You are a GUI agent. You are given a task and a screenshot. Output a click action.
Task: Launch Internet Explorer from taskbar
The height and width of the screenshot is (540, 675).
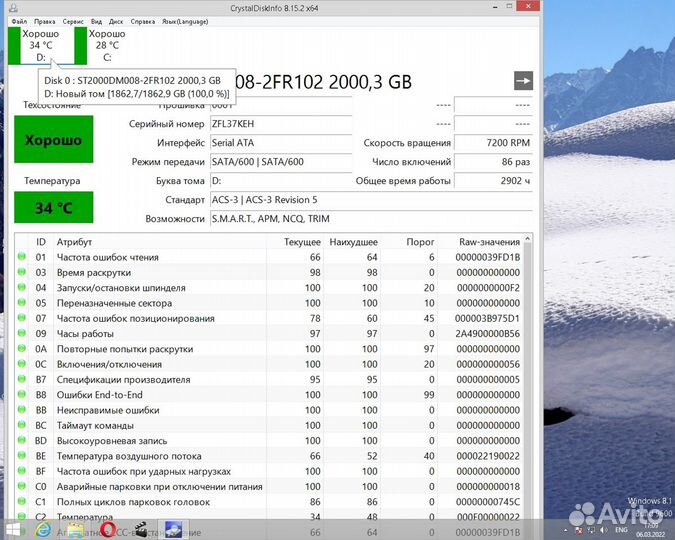[x=43, y=530]
